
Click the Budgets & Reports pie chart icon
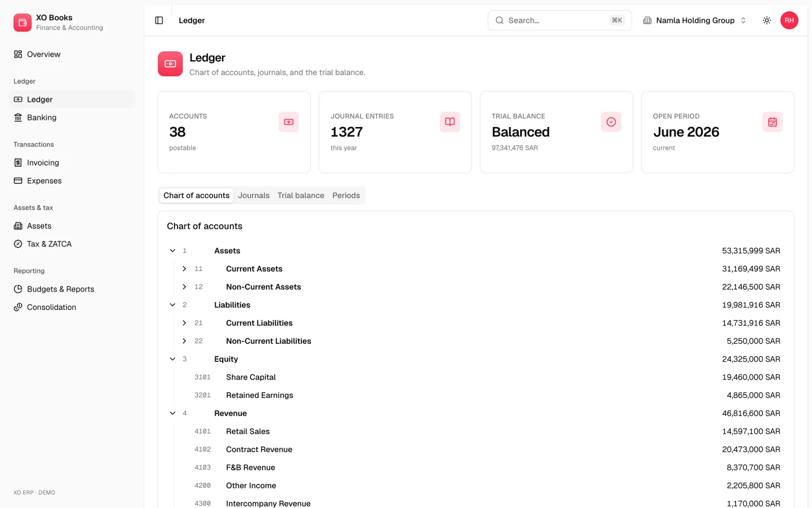coord(18,289)
